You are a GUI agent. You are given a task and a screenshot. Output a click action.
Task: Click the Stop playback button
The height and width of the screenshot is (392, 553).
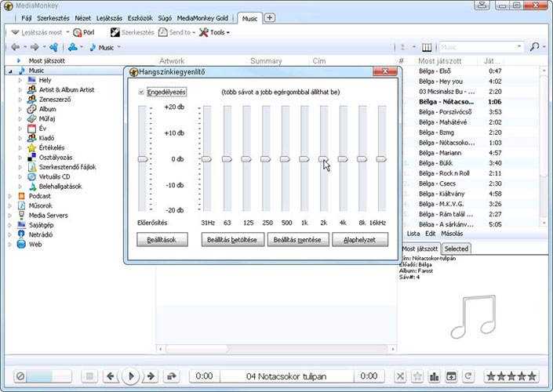89,376
